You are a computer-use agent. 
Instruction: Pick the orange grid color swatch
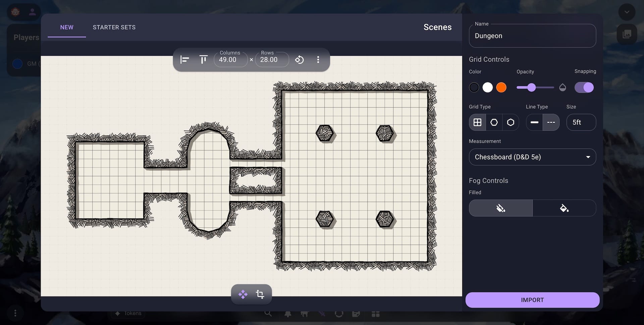pos(501,87)
